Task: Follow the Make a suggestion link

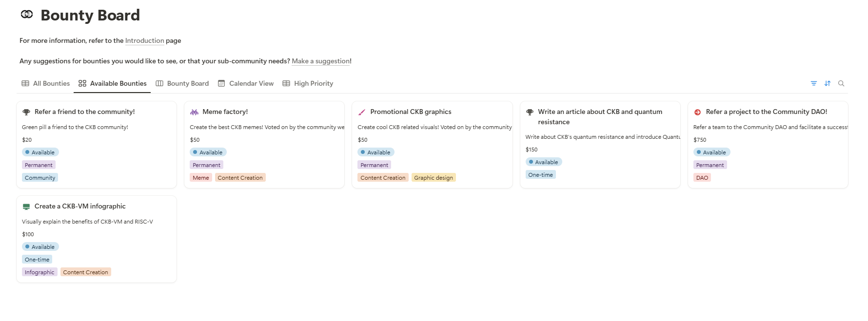Action: click(320, 61)
